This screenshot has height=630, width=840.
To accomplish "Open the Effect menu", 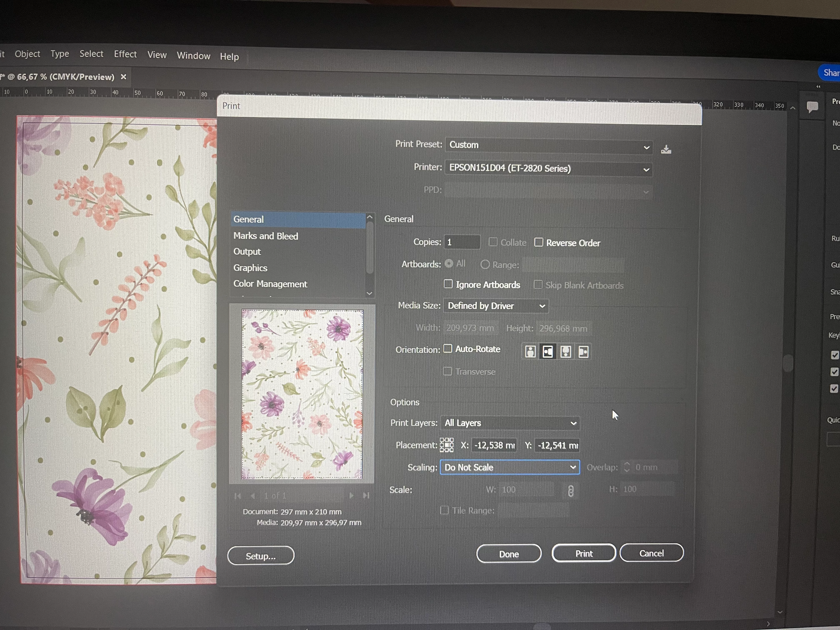I will point(125,54).
